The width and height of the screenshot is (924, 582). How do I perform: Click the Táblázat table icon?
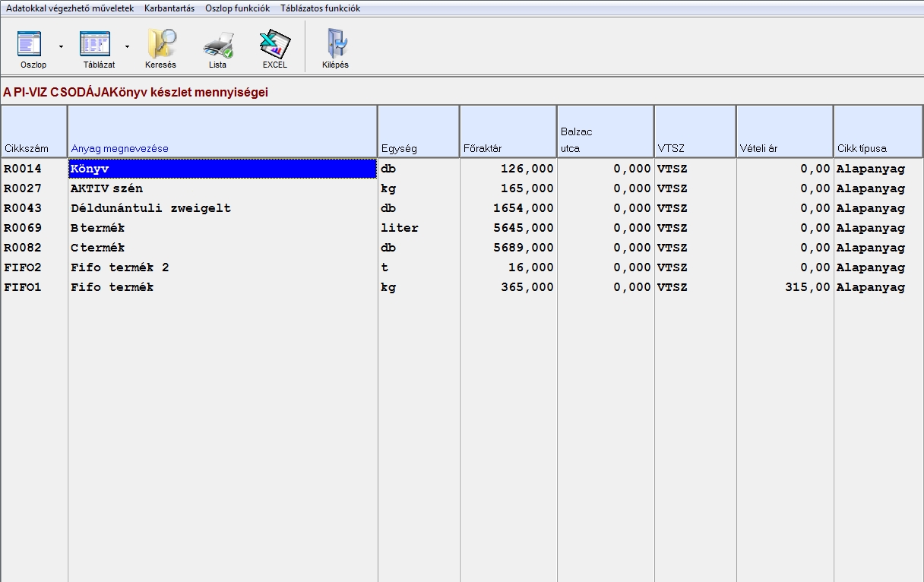(96, 46)
